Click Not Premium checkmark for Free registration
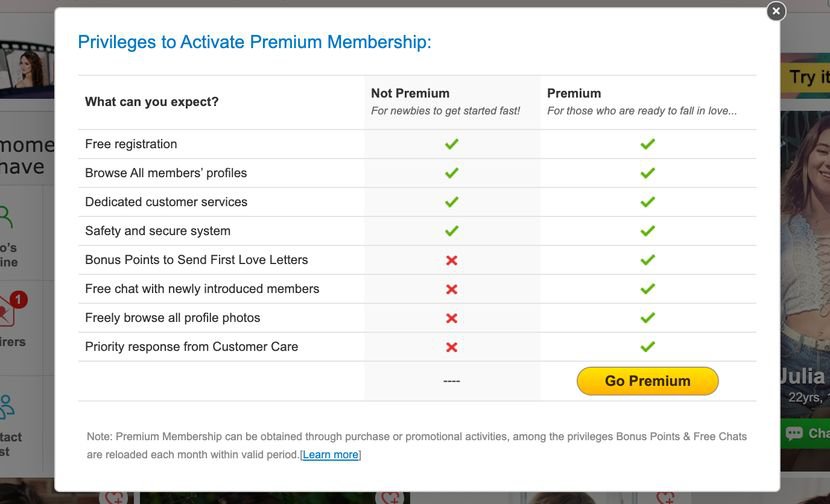830x504 pixels. click(x=452, y=144)
